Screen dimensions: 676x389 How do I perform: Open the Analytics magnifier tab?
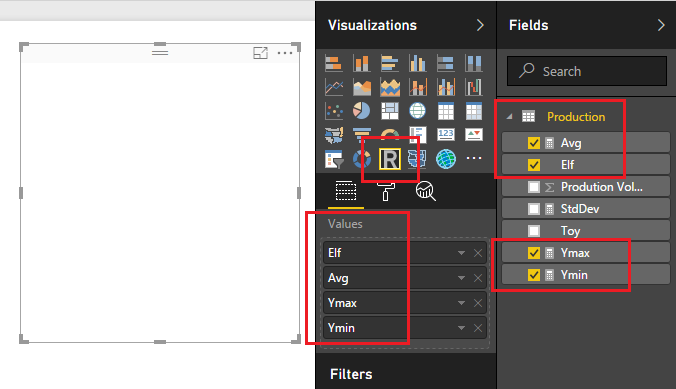(426, 191)
